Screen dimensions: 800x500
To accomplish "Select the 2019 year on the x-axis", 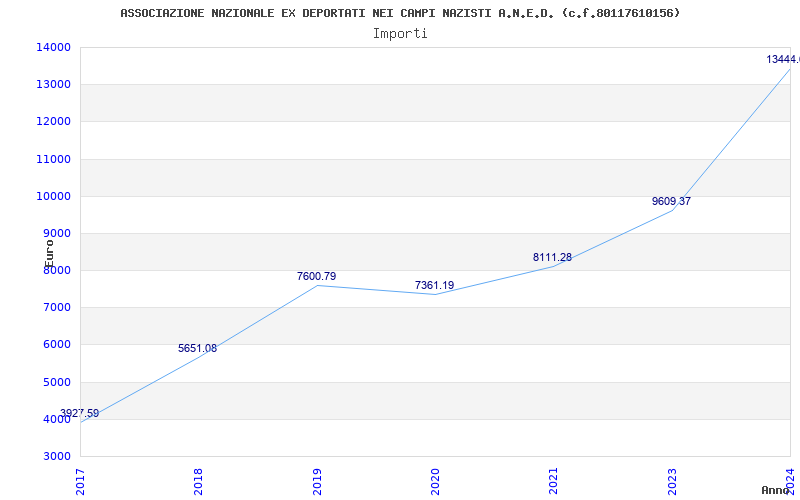I will point(317,480).
